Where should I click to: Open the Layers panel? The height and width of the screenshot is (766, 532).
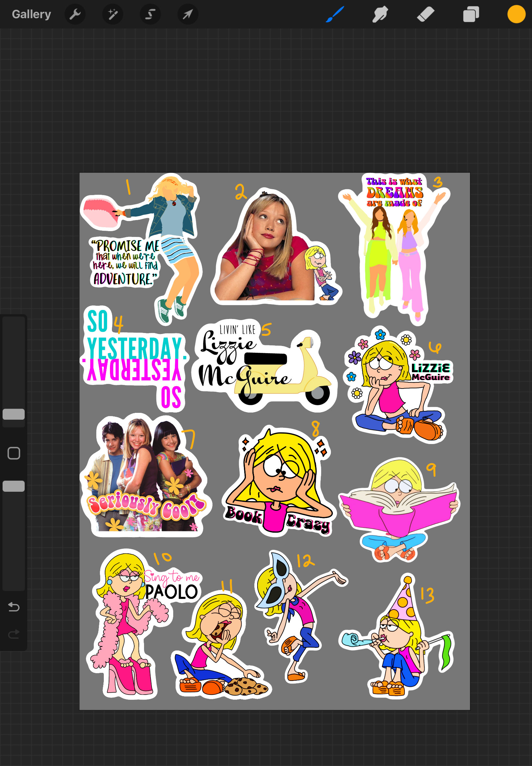[x=471, y=14]
